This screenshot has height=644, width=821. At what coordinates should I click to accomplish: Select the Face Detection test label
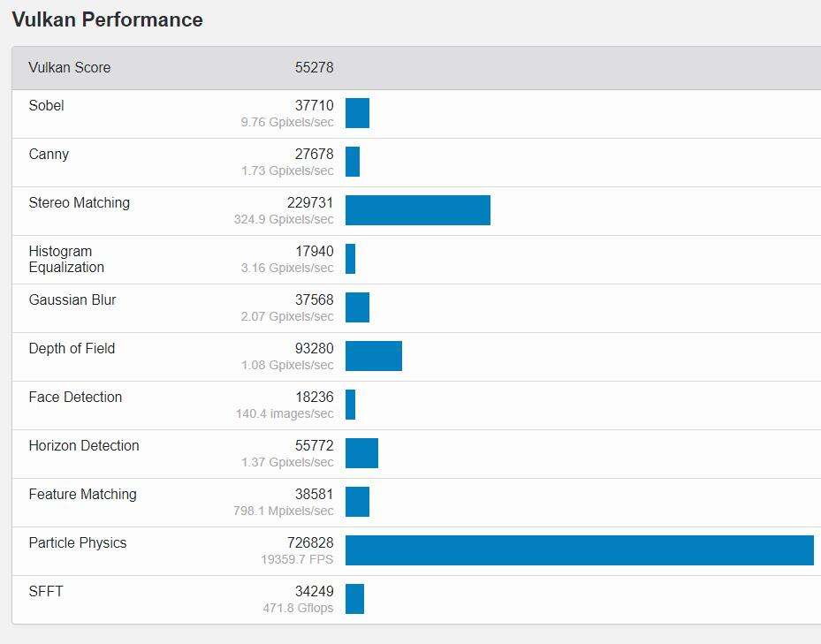[75, 398]
